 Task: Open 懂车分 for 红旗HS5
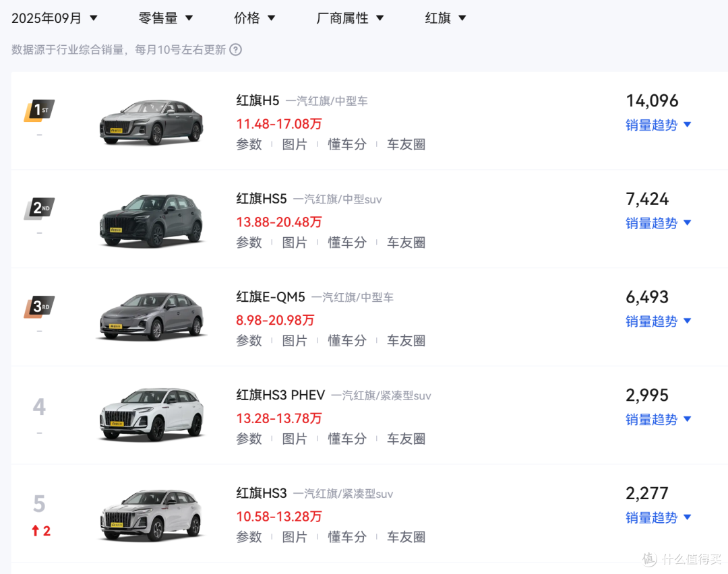pyautogui.click(x=347, y=243)
